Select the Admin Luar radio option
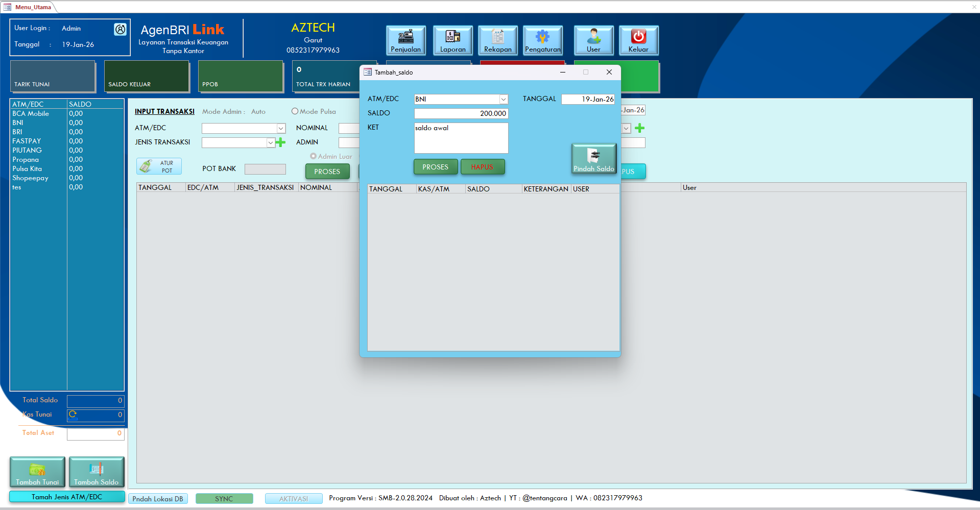Screen dimensions: 980x510 coord(313,156)
